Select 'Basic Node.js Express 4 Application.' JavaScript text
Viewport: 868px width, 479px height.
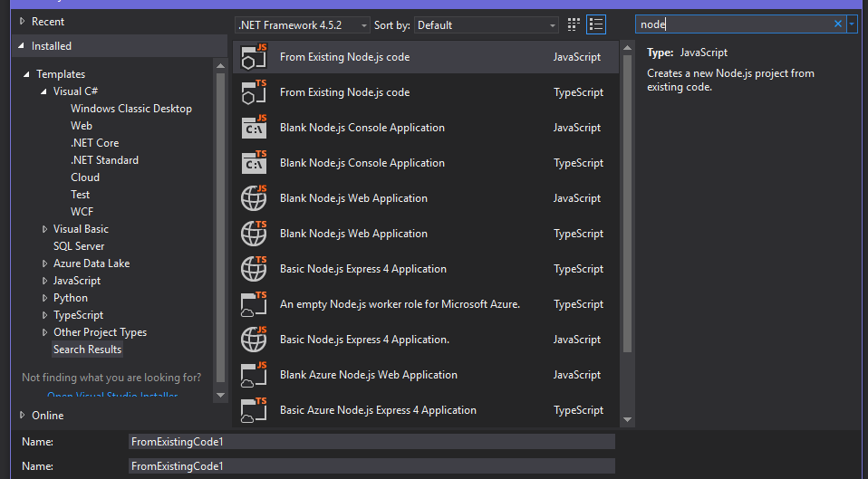pos(364,340)
